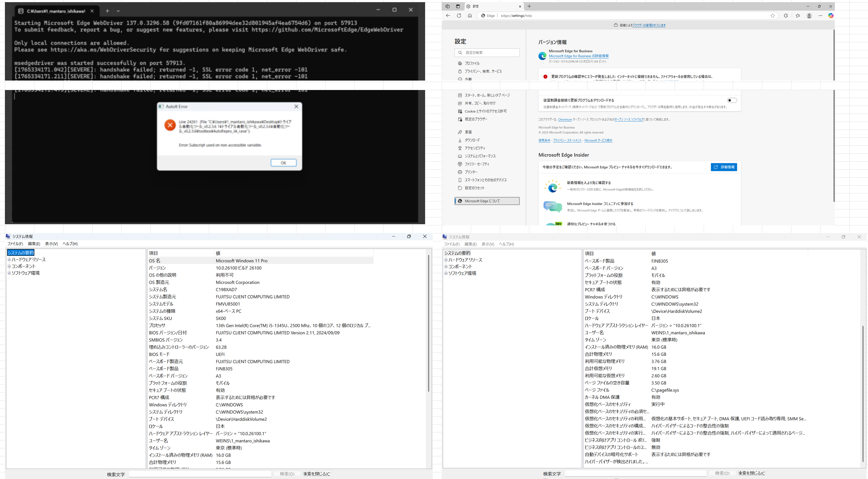Screen dimensions: 868x479
Task: Click the tab actions icon in the Edge title bar
Action: click(x=458, y=6)
